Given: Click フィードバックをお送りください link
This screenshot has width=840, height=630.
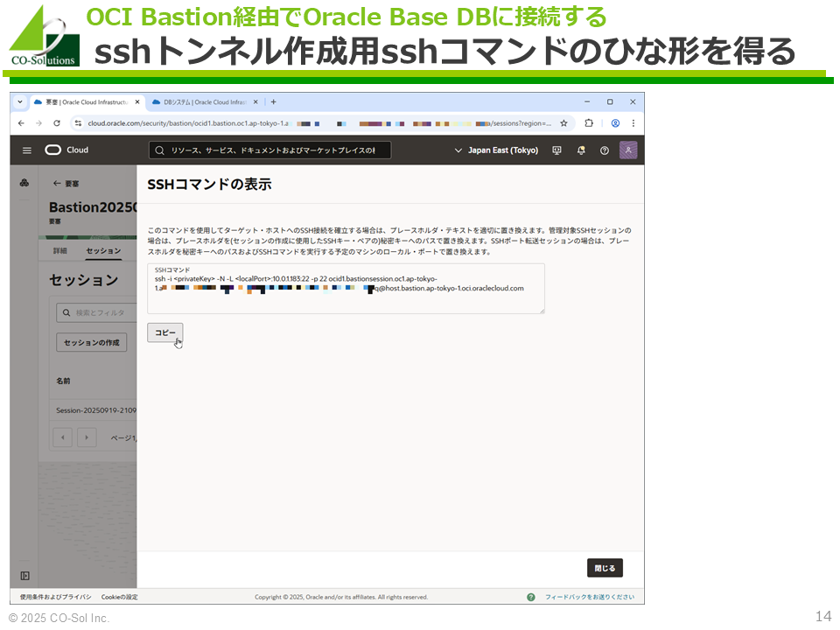Looking at the screenshot, I should (590, 597).
